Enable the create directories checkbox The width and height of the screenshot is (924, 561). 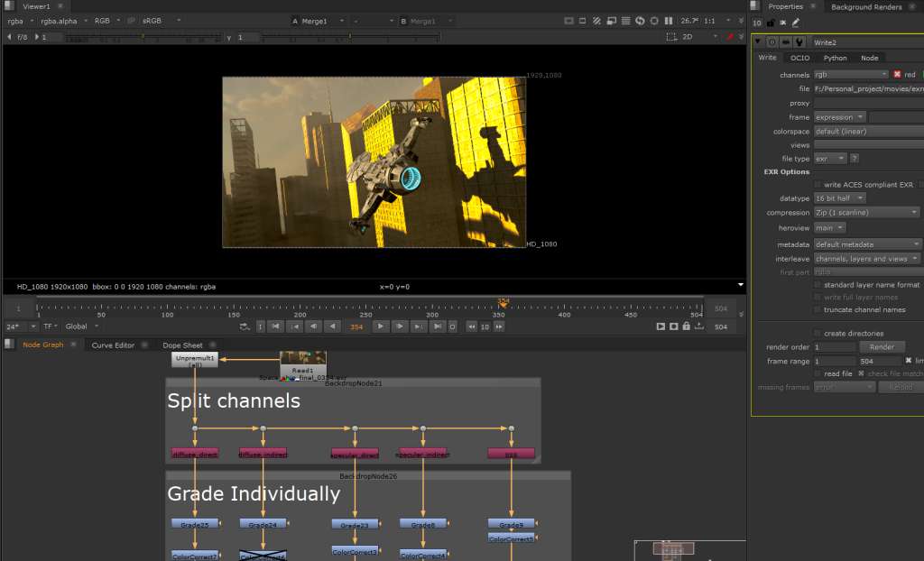[x=818, y=333]
